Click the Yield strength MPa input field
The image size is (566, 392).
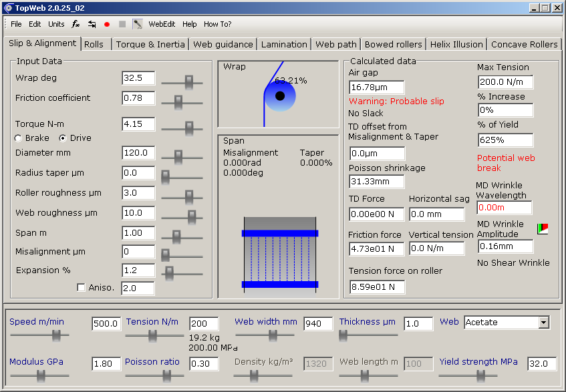[542, 363]
